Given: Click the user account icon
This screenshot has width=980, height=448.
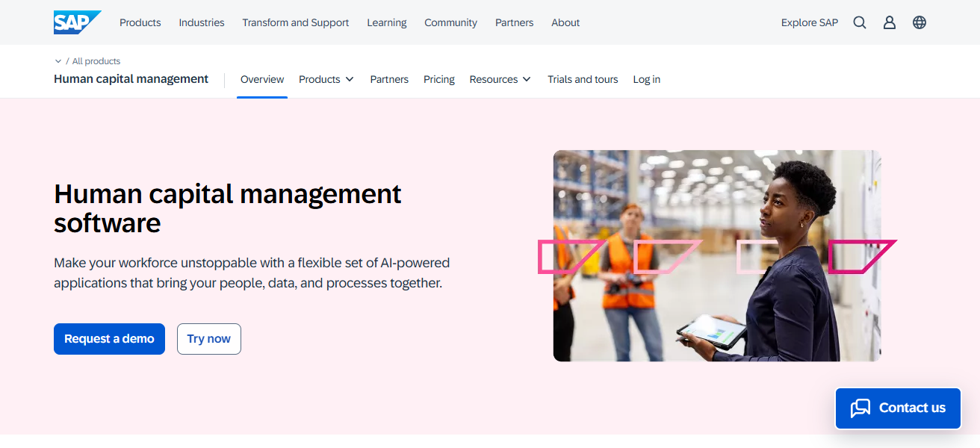Looking at the screenshot, I should pyautogui.click(x=889, y=22).
